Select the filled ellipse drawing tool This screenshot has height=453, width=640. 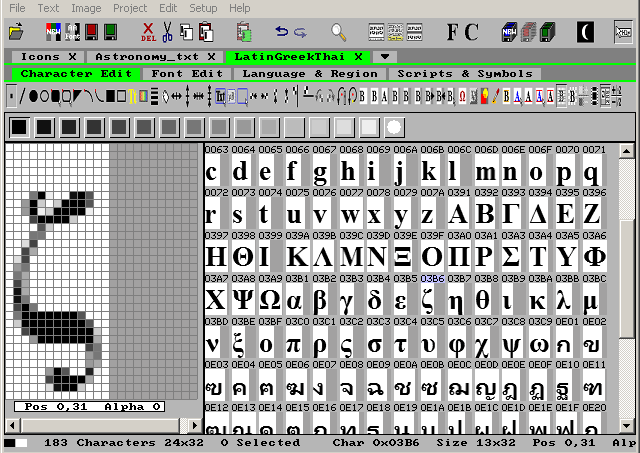coord(33,96)
